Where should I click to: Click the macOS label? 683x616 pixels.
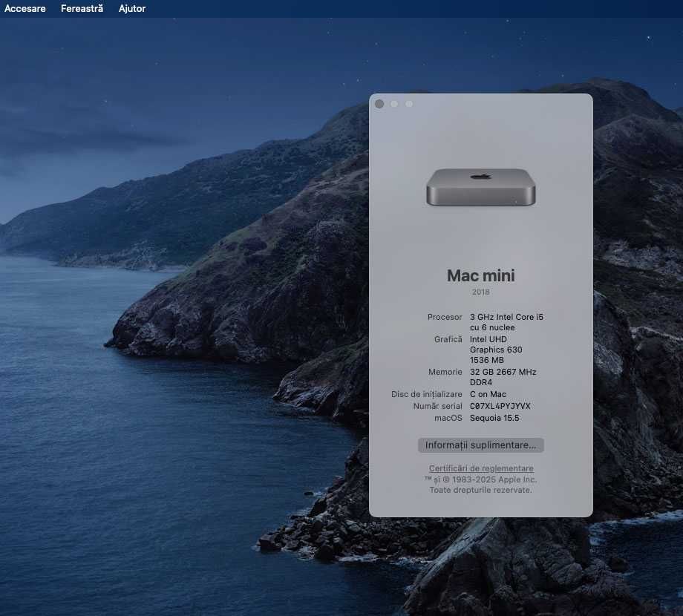pos(448,418)
